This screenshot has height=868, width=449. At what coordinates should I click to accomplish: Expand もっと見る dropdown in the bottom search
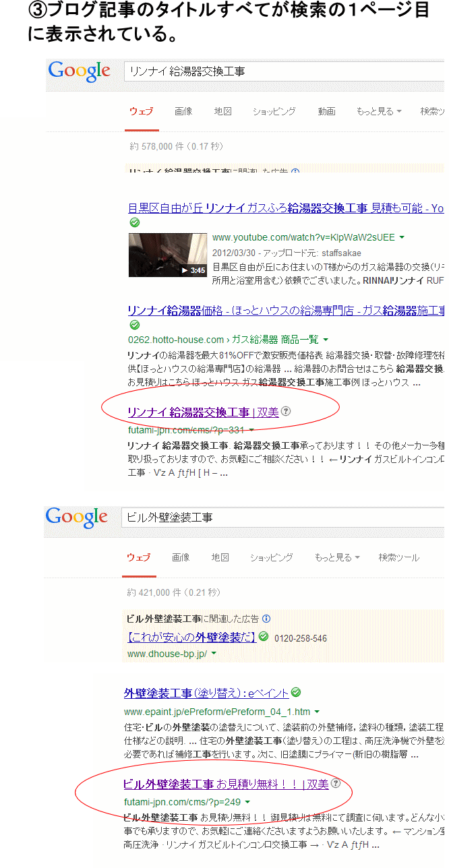click(337, 557)
